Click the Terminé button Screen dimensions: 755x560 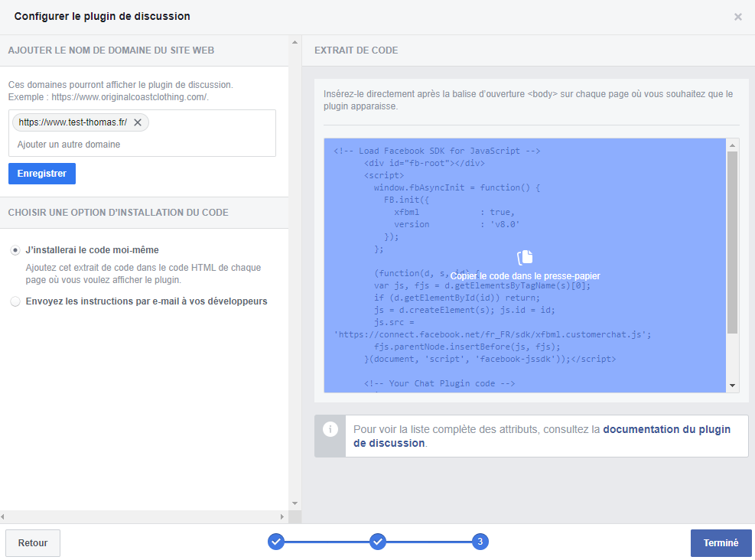click(x=721, y=542)
